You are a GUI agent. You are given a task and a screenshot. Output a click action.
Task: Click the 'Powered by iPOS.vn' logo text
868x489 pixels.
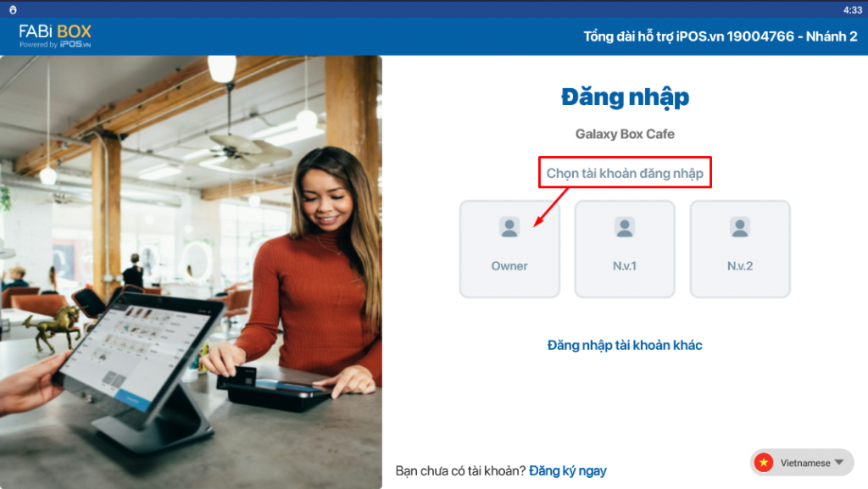click(x=55, y=45)
